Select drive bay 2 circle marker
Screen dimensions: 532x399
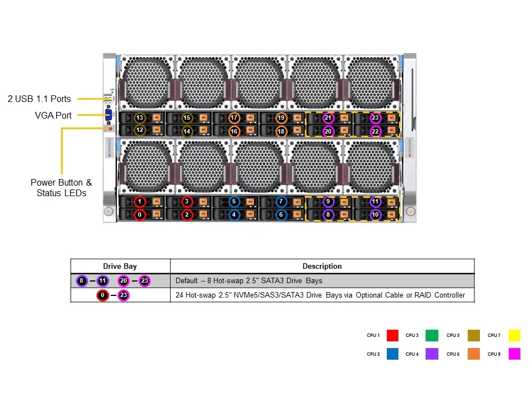tap(187, 214)
